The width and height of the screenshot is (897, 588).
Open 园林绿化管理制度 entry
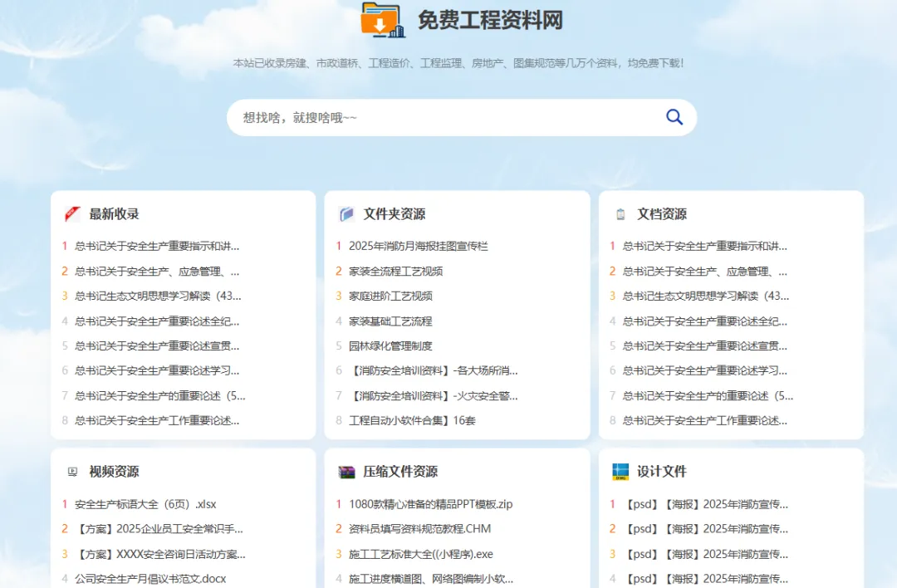390,345
